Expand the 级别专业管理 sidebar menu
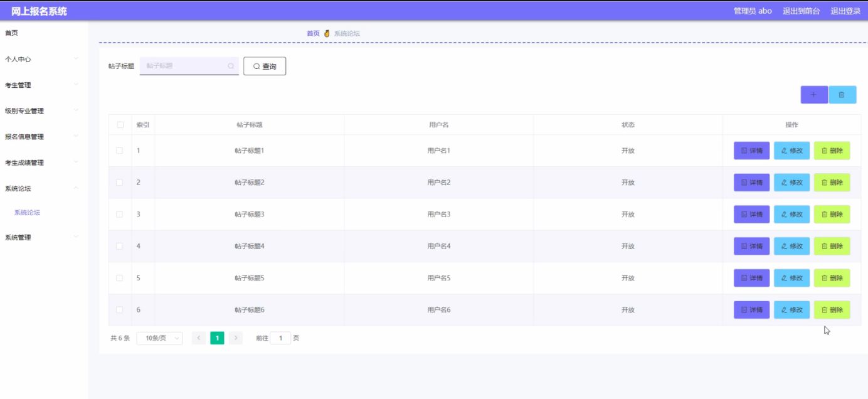The image size is (868, 399). click(x=44, y=110)
